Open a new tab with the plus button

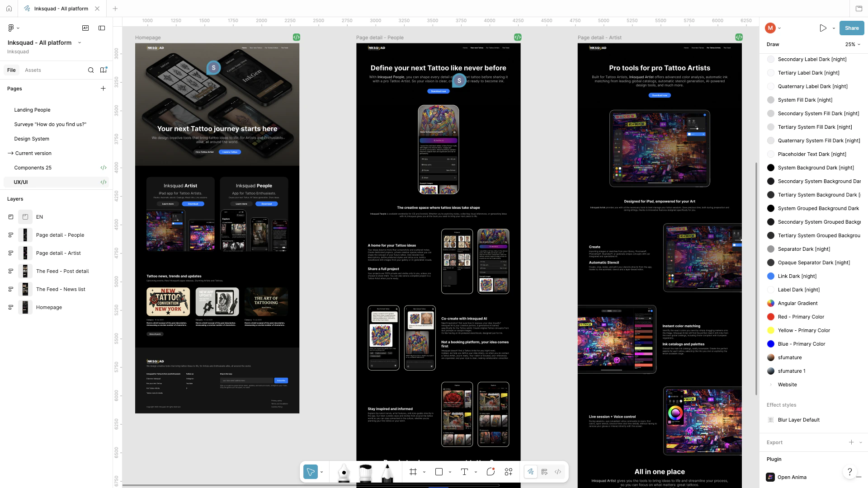(115, 9)
